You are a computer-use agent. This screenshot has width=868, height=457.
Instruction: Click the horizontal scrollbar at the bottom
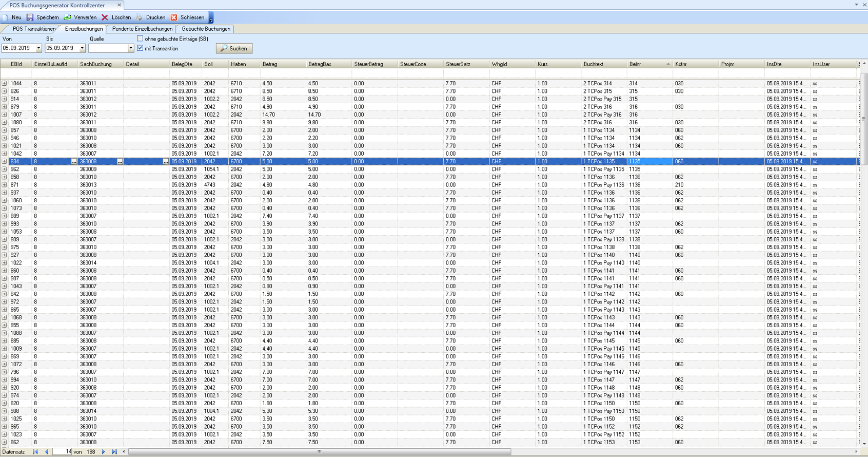(x=319, y=452)
